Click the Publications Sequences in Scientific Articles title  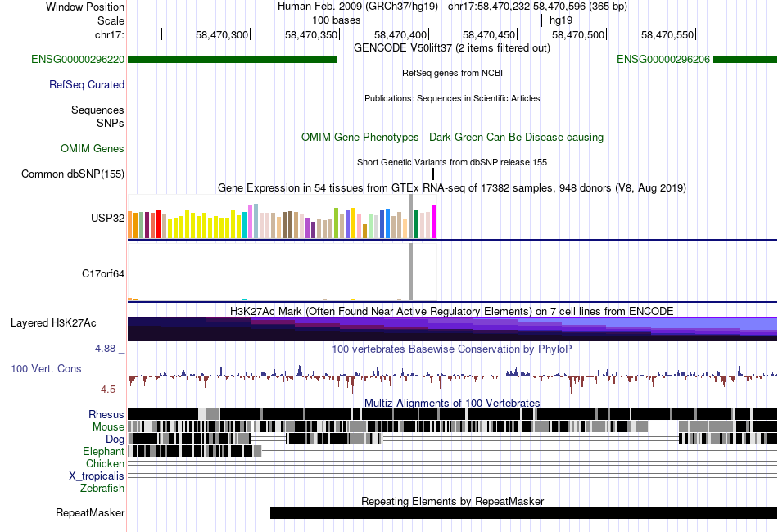tap(452, 98)
